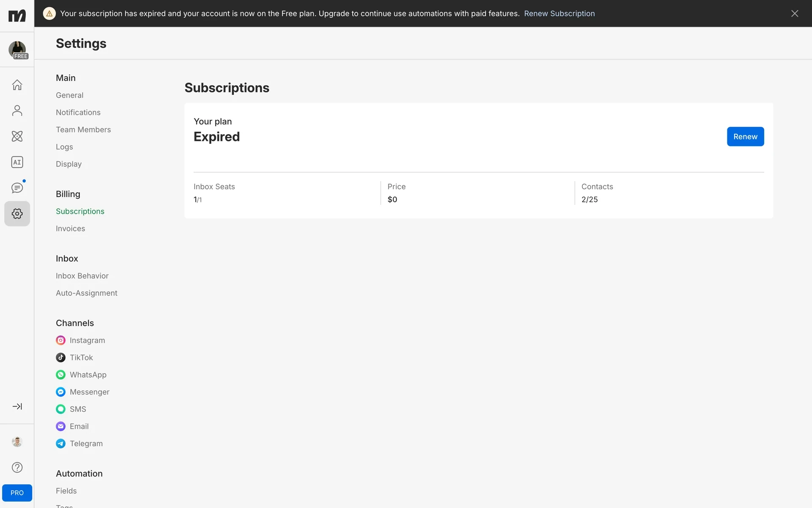Click the Email channel icon

click(x=61, y=426)
